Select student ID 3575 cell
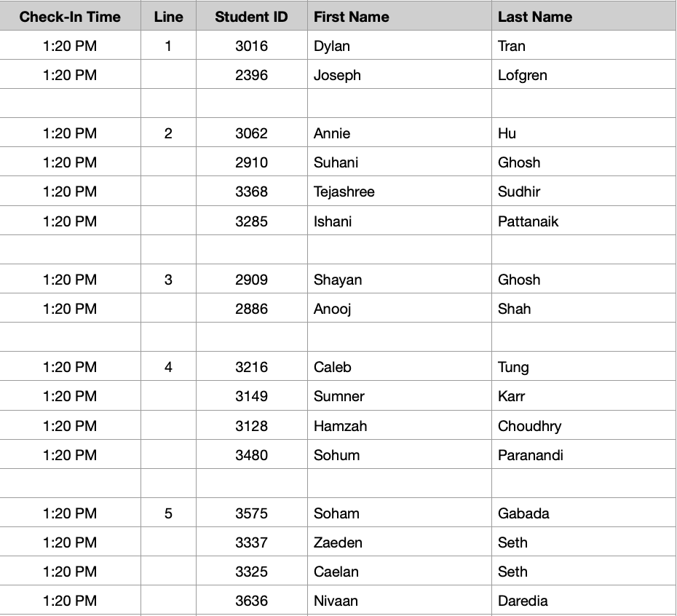This screenshot has width=677, height=616. point(252,513)
